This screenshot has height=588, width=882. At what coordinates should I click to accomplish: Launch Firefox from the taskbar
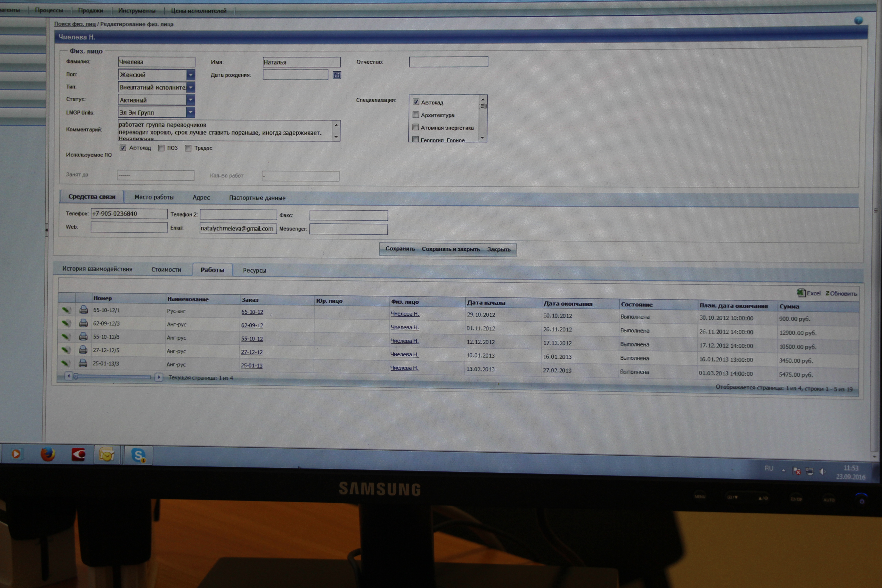48,454
